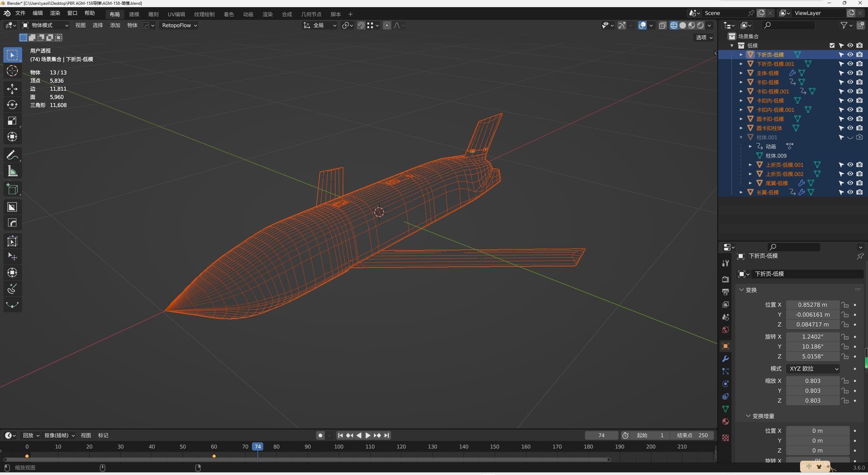Open the viewport 视图 menu

80,25
